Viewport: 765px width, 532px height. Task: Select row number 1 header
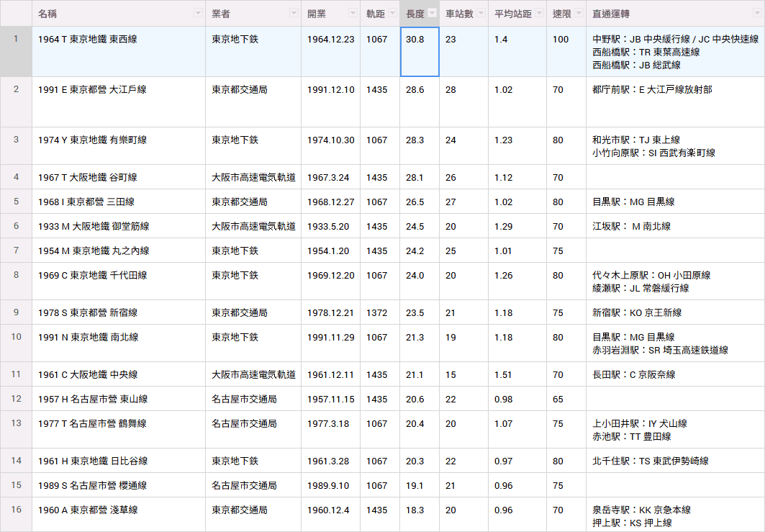tap(16, 51)
